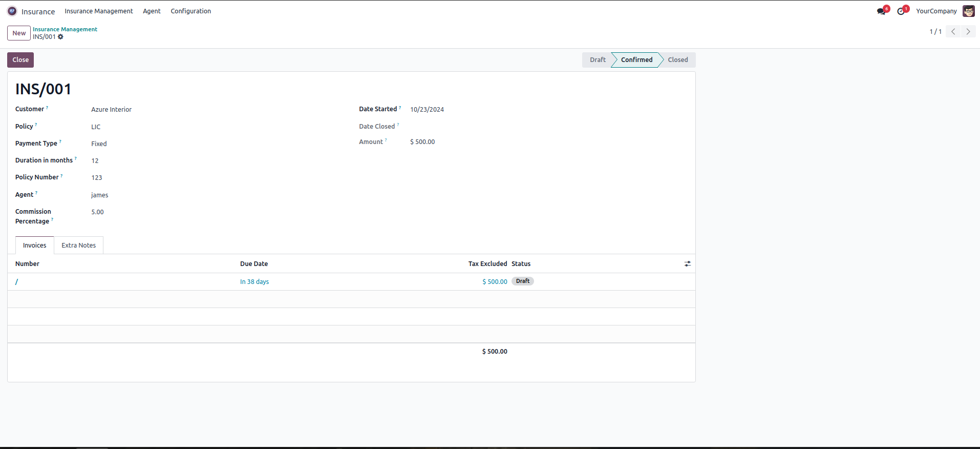Show Date Closed help tooltip icon
Image resolution: width=980 pixels, height=449 pixels.
398,125
